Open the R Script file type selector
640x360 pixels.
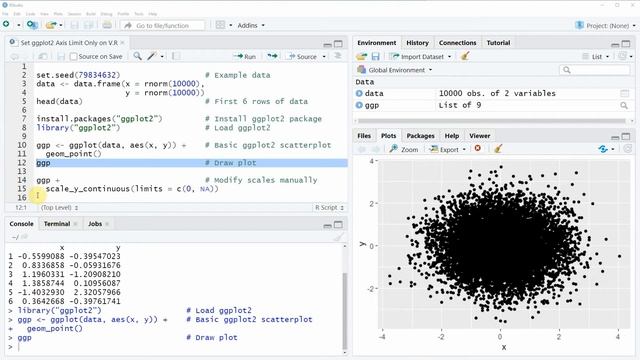pyautogui.click(x=329, y=207)
